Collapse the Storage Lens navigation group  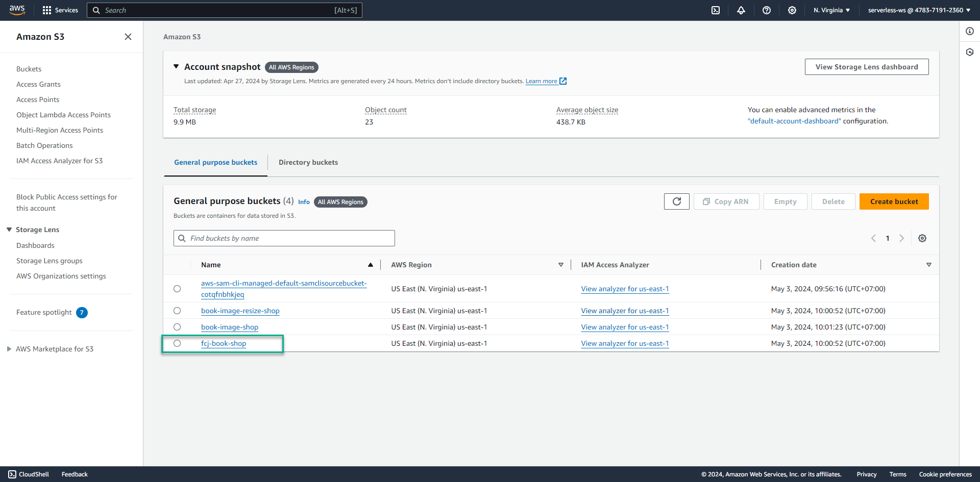(x=9, y=230)
